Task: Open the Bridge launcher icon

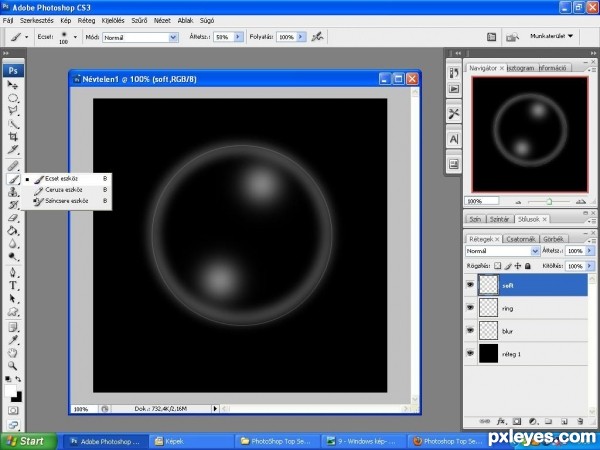Action: 512,37
